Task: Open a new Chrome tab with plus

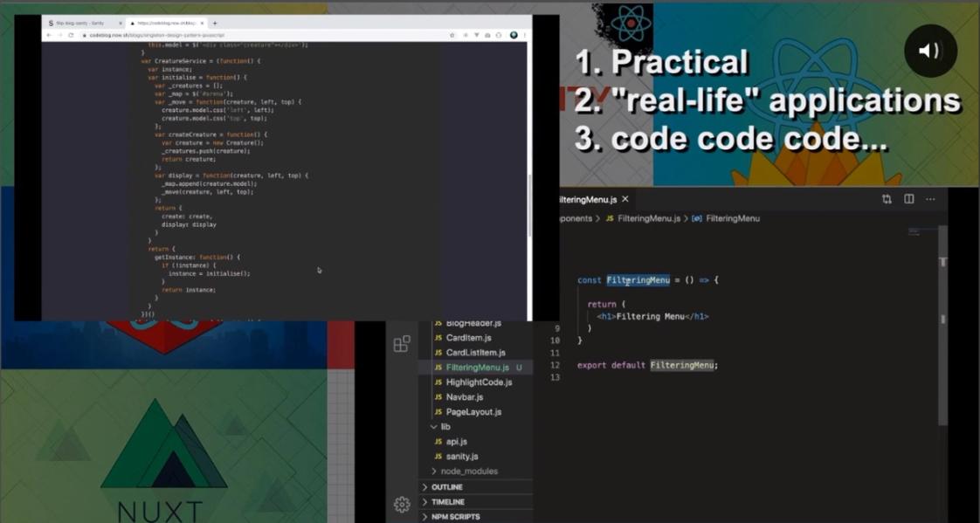Action: pyautogui.click(x=215, y=23)
